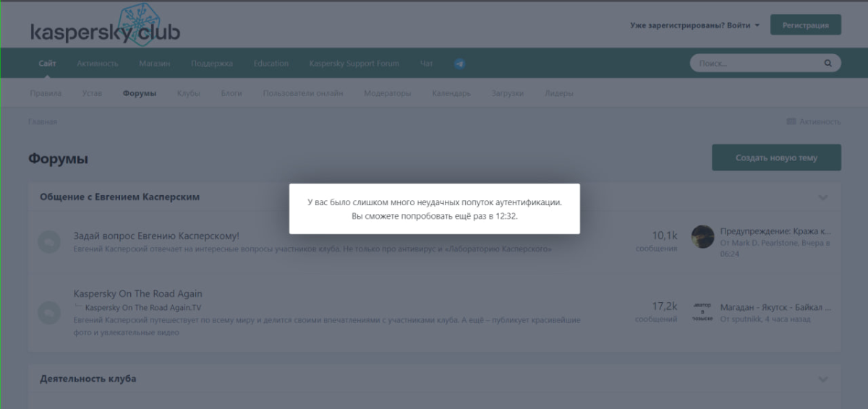Open the Активность main menu item

click(x=98, y=64)
